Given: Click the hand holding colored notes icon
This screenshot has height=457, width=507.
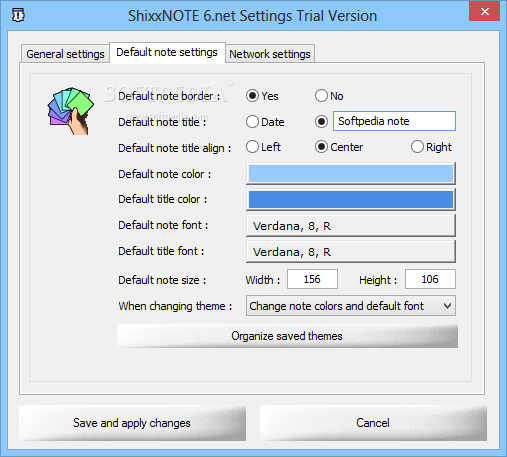Looking at the screenshot, I should click(x=71, y=111).
